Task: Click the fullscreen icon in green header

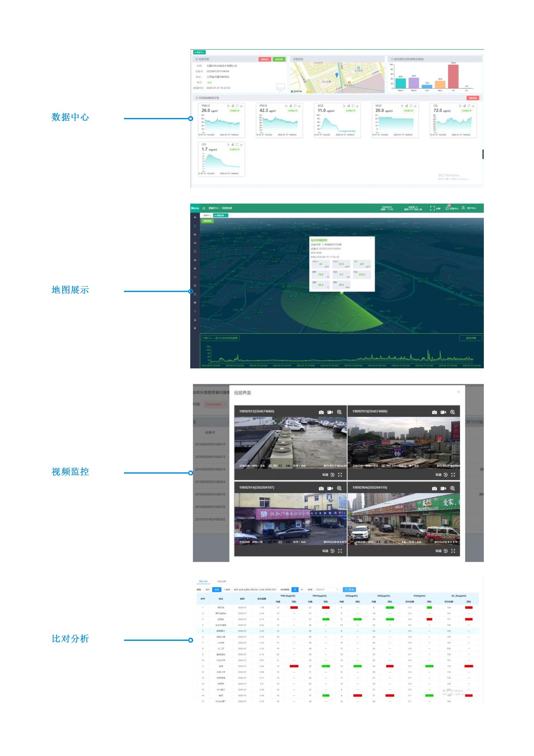Action: tap(433, 208)
